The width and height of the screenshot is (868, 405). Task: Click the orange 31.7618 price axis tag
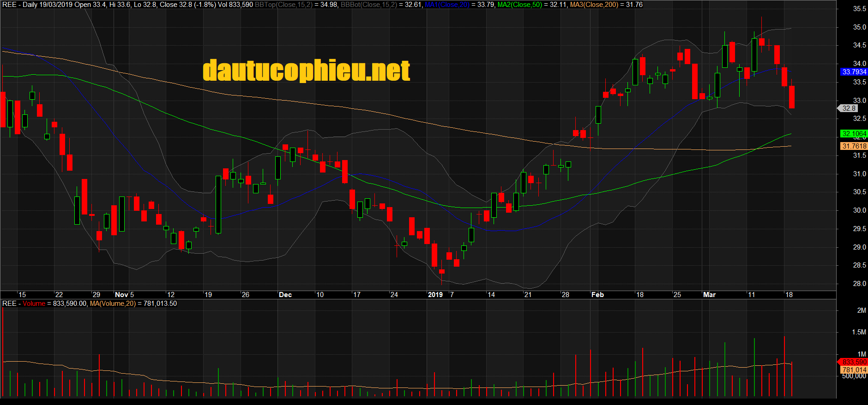click(x=854, y=146)
